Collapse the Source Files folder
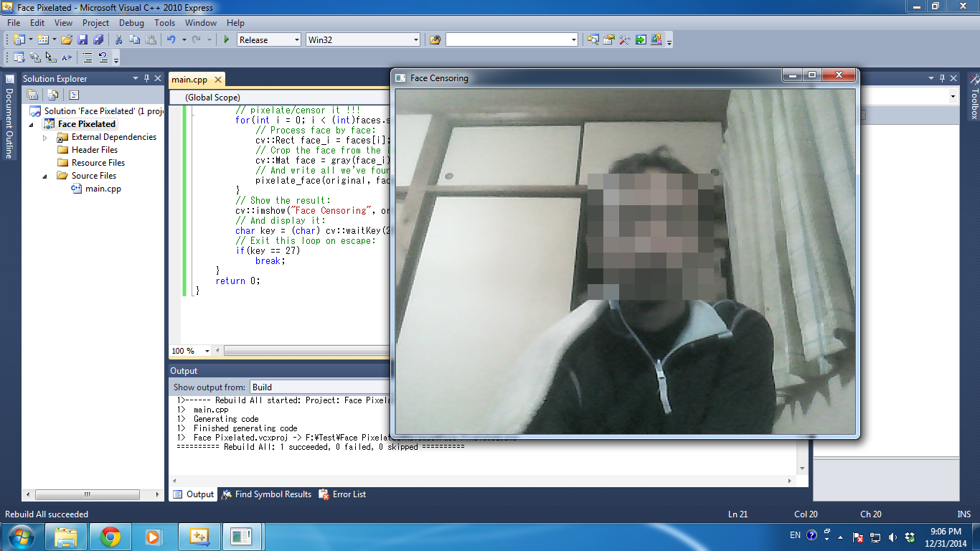This screenshot has height=551, width=980. 45,176
